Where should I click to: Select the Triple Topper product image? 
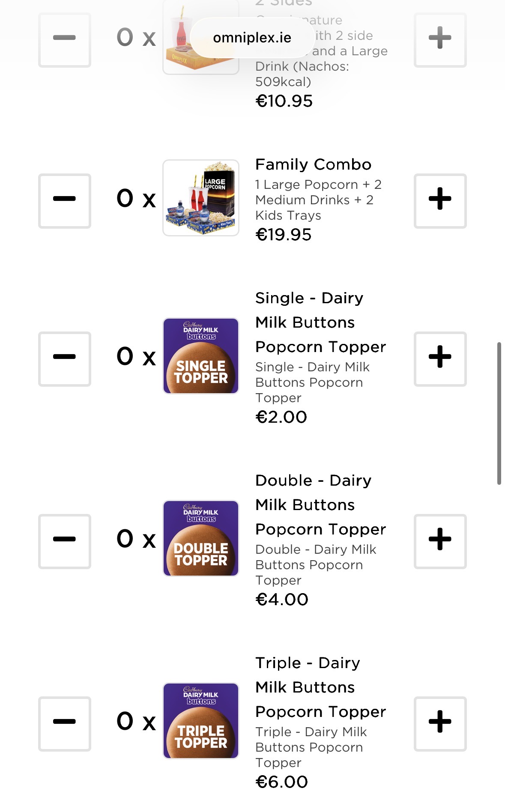(x=201, y=721)
